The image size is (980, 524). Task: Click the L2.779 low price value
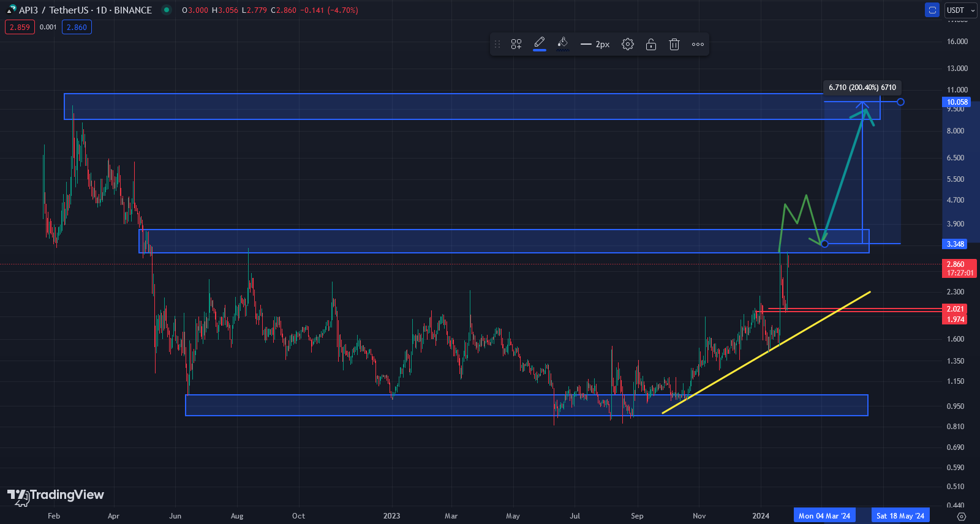(x=254, y=10)
